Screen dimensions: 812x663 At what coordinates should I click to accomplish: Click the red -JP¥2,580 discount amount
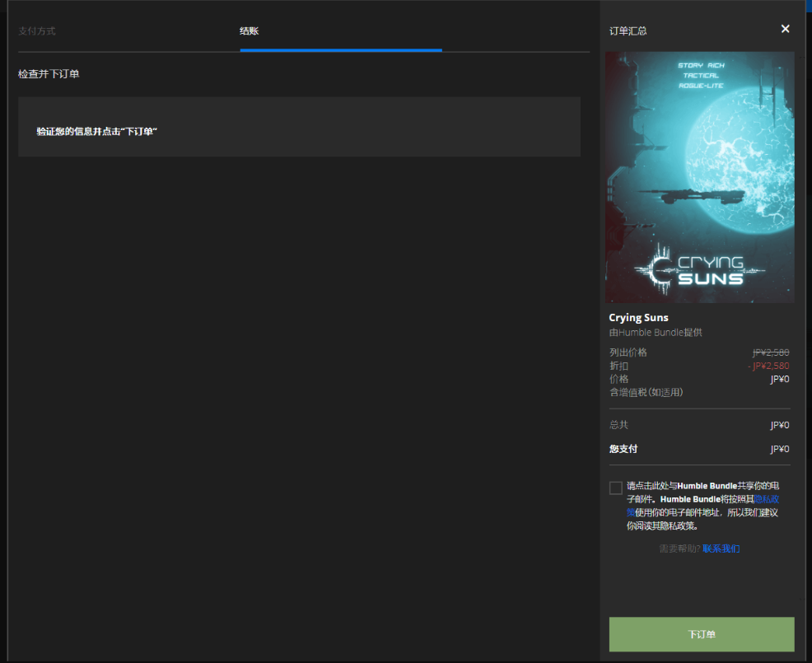coord(768,366)
